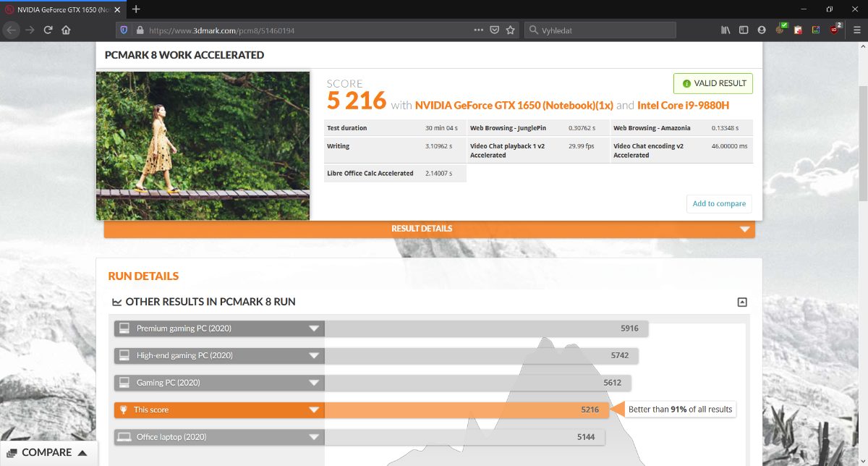
Task: Save page to Pocket
Action: tap(495, 30)
